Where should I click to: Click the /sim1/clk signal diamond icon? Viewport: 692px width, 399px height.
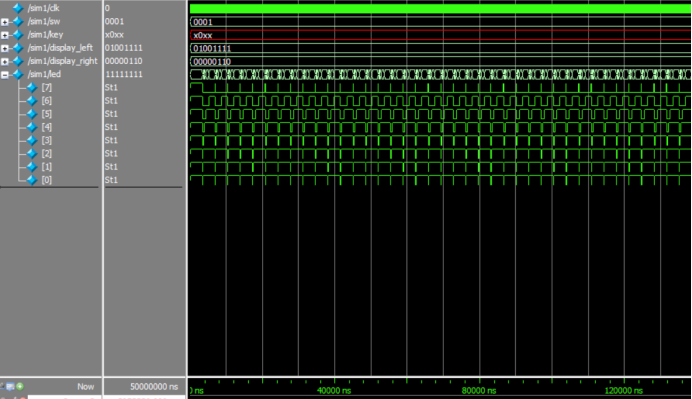point(18,8)
